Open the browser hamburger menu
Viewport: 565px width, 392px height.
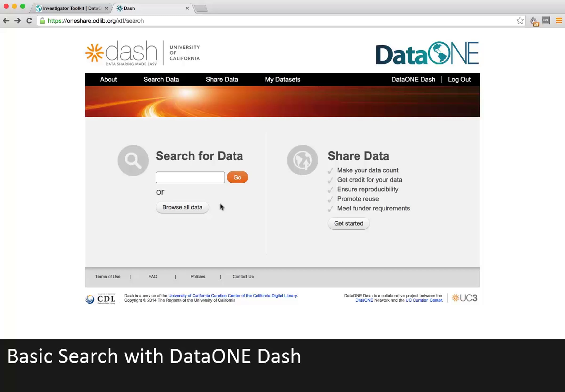[x=559, y=21]
